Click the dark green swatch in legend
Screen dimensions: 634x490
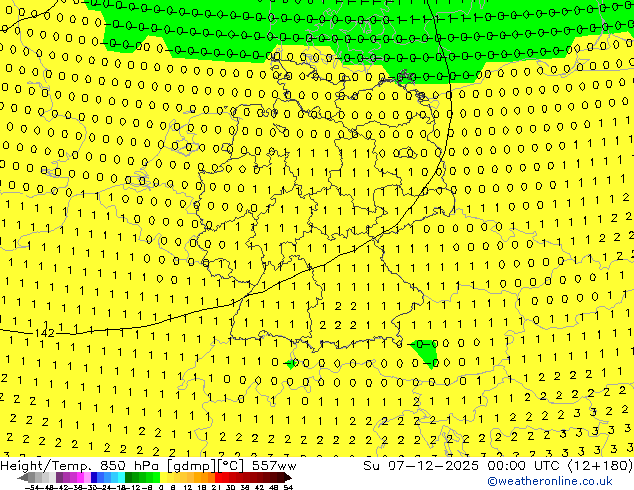[129, 477]
